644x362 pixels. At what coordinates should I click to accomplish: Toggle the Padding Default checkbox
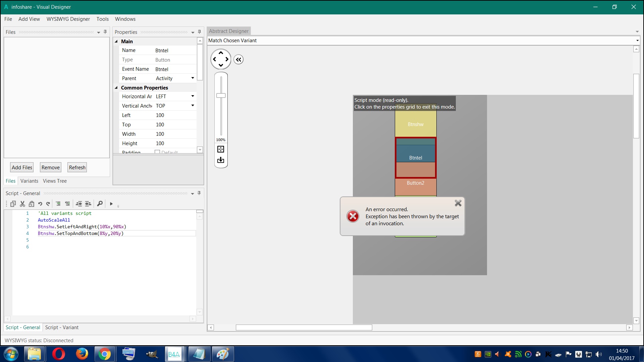click(157, 152)
